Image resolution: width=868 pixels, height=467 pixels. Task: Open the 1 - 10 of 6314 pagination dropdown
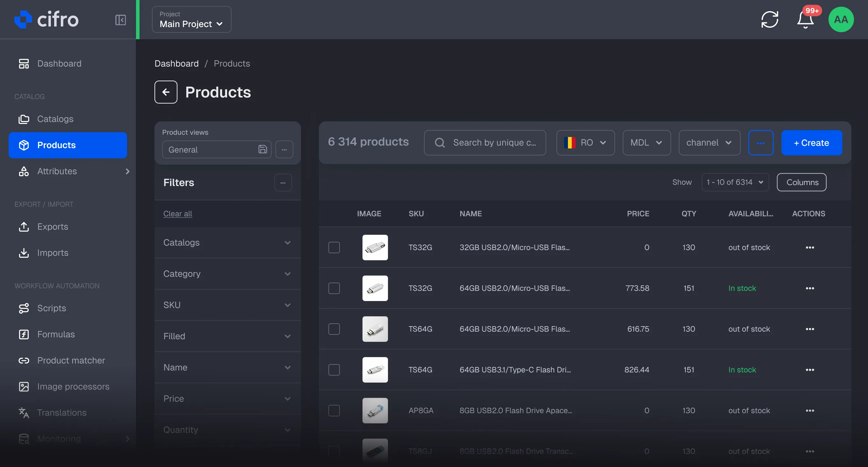pos(735,182)
